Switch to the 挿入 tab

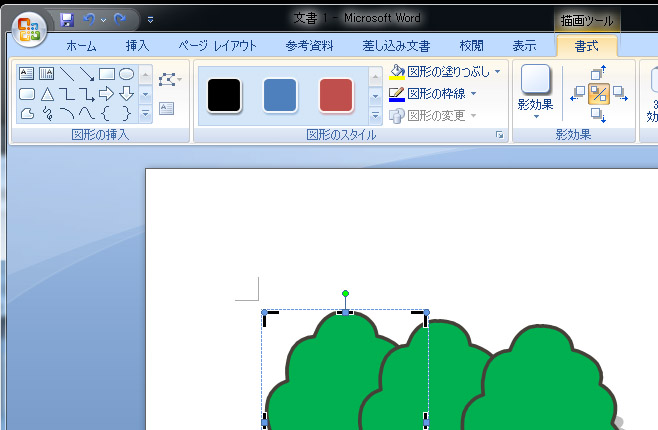coord(137,46)
